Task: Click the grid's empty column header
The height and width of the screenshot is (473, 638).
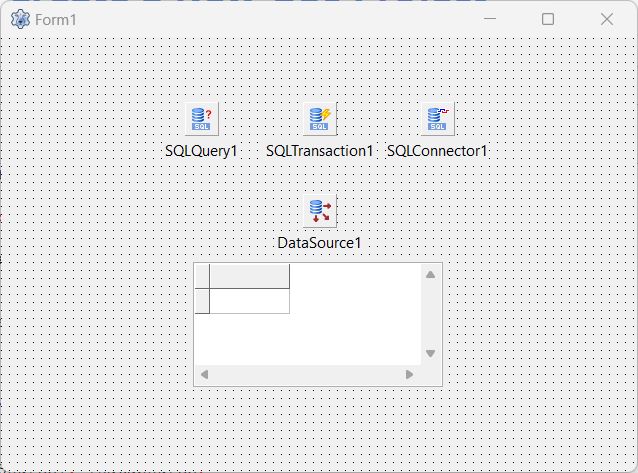Action: (249, 277)
